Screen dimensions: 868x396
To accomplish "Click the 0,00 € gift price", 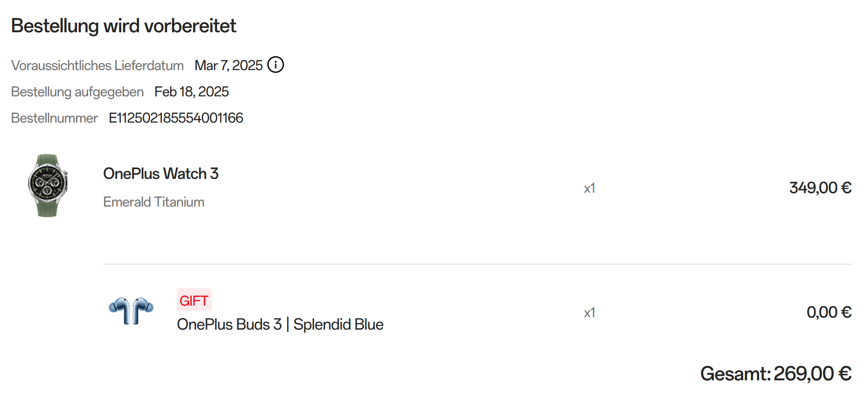I will (x=829, y=312).
